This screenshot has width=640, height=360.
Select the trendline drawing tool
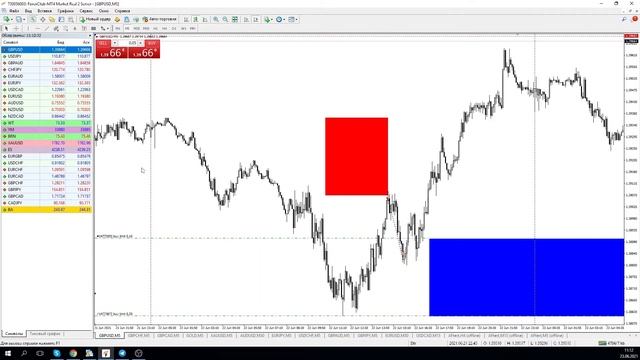pyautogui.click(x=47, y=29)
